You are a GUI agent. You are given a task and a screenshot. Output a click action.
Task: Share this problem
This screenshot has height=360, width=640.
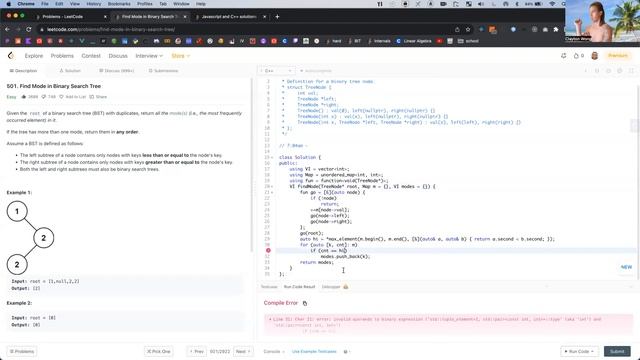click(x=98, y=97)
